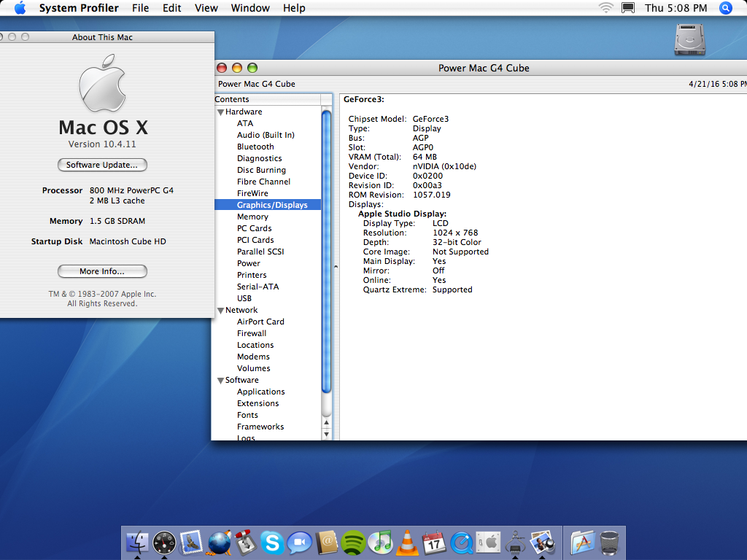This screenshot has width=747, height=560.
Task: Click the Contents list scroll down arrow
Action: pyautogui.click(x=327, y=435)
